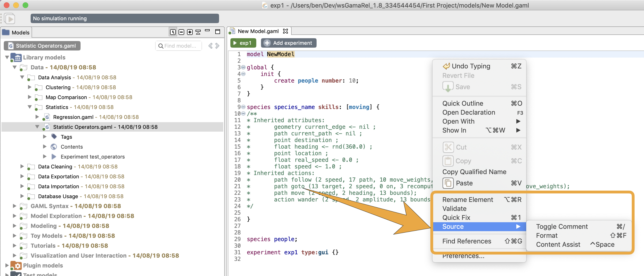
Task: Collapse the Data Analysis folder
Action: 22,77
